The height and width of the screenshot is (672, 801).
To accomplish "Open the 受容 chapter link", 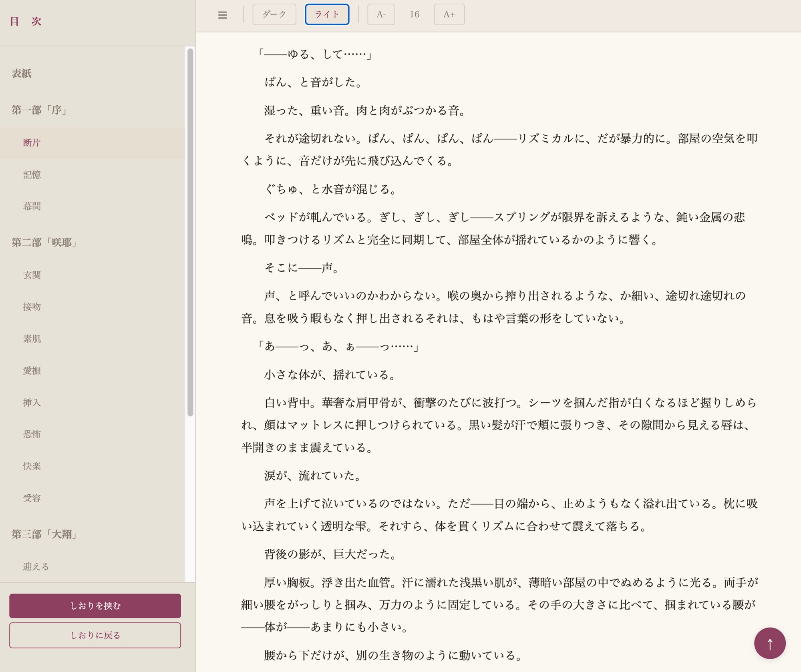I will [32, 498].
